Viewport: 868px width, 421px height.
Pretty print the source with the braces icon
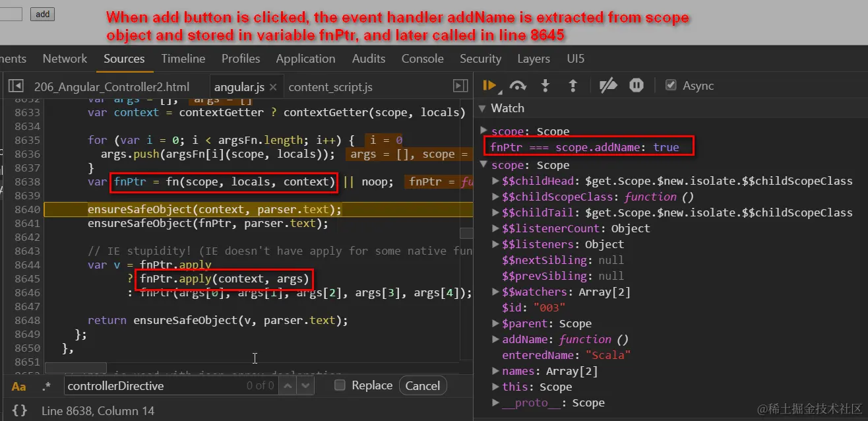pos(20,410)
